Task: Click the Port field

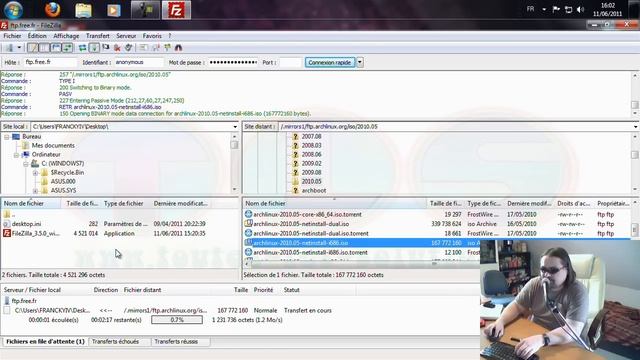Action: (x=290, y=62)
